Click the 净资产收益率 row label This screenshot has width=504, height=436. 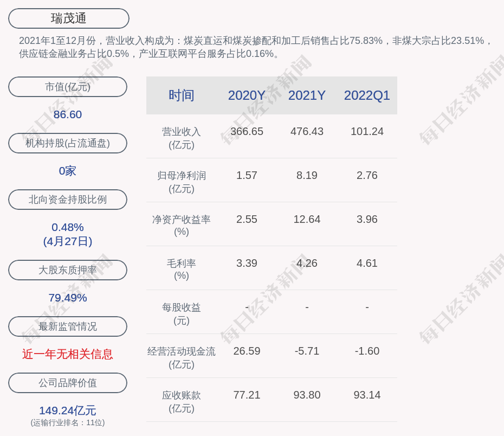coord(182,225)
